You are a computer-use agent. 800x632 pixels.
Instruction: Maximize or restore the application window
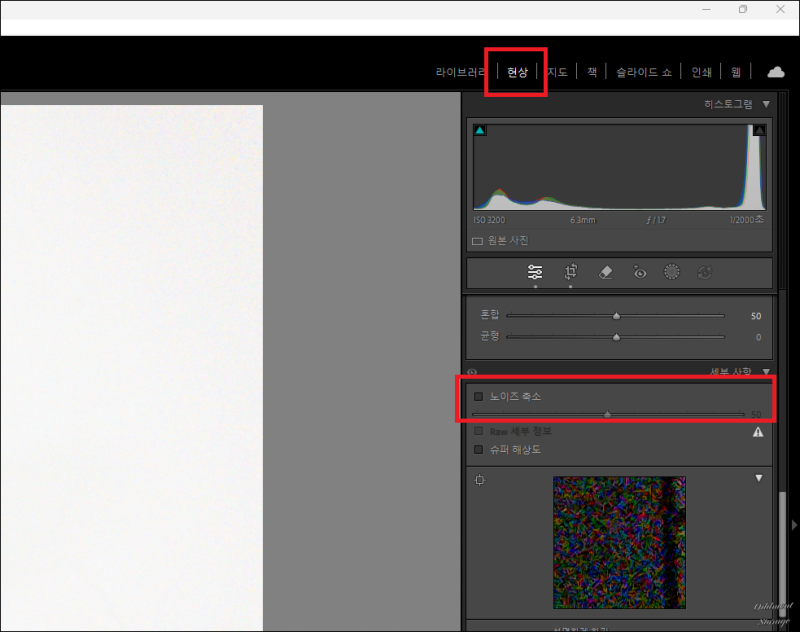[743, 9]
